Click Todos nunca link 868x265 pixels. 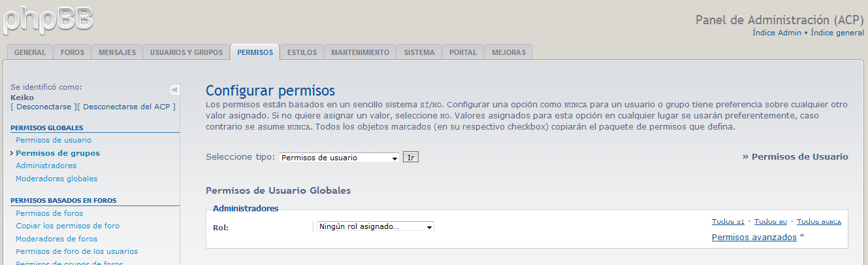click(x=819, y=222)
